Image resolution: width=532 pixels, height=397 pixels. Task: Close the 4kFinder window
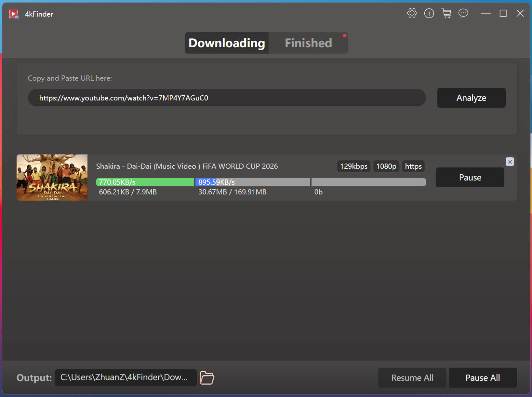coord(520,13)
